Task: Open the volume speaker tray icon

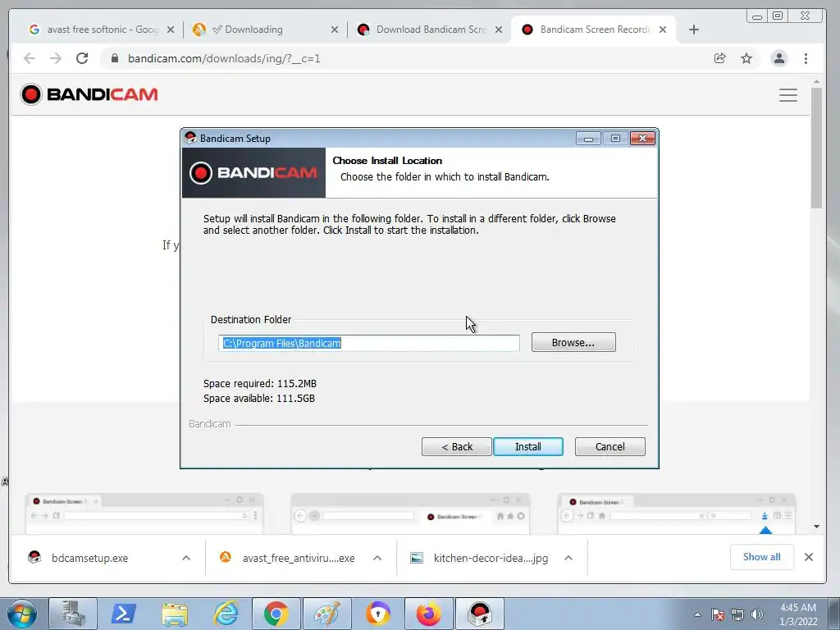Action: pyautogui.click(x=756, y=614)
